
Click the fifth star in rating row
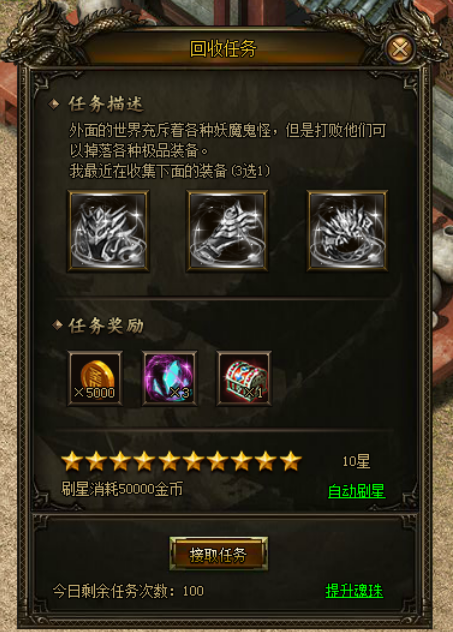169,461
